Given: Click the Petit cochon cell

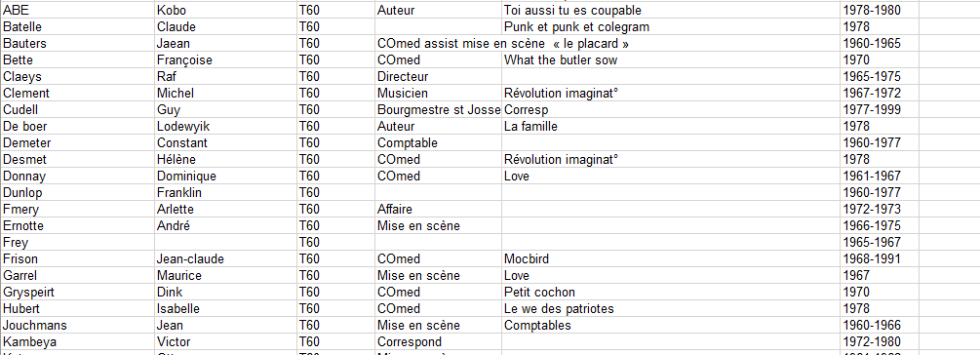Looking at the screenshot, I should pos(670,292).
